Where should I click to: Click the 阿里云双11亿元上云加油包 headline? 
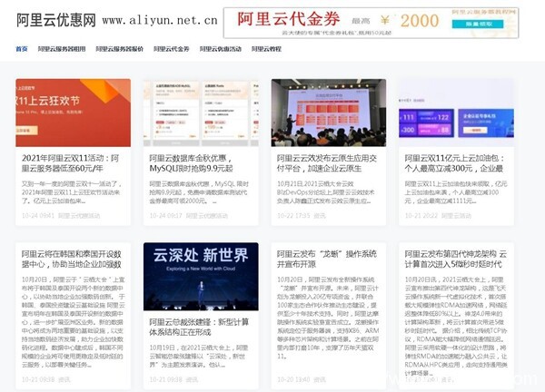pyautogui.click(x=456, y=163)
